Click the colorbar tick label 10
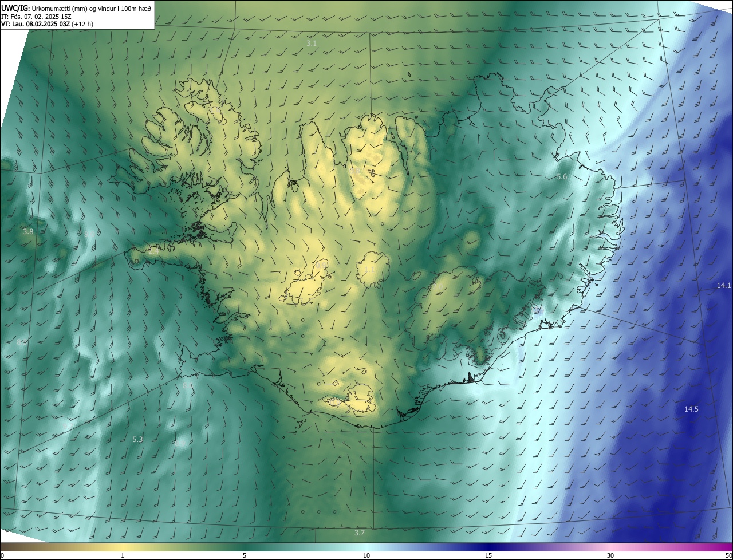 (366, 555)
